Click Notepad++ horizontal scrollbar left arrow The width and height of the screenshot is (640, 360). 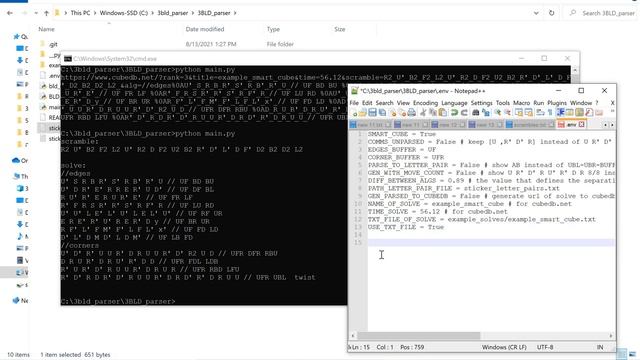click(x=353, y=336)
